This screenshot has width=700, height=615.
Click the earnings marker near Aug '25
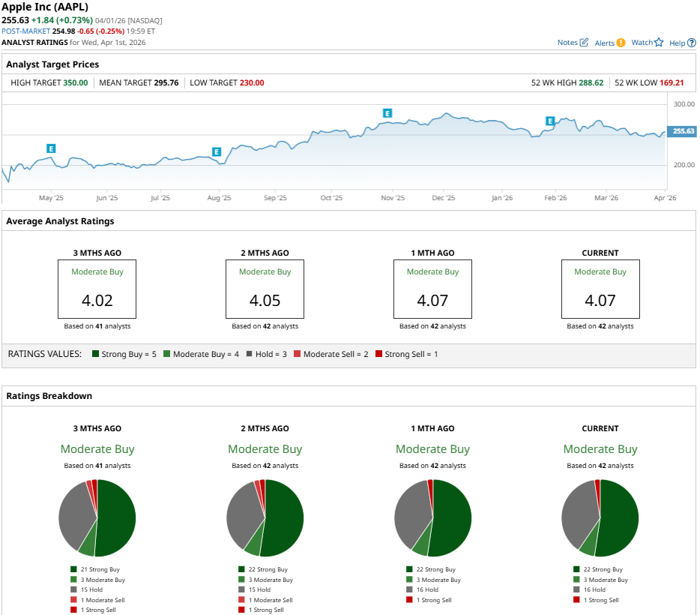(x=217, y=151)
